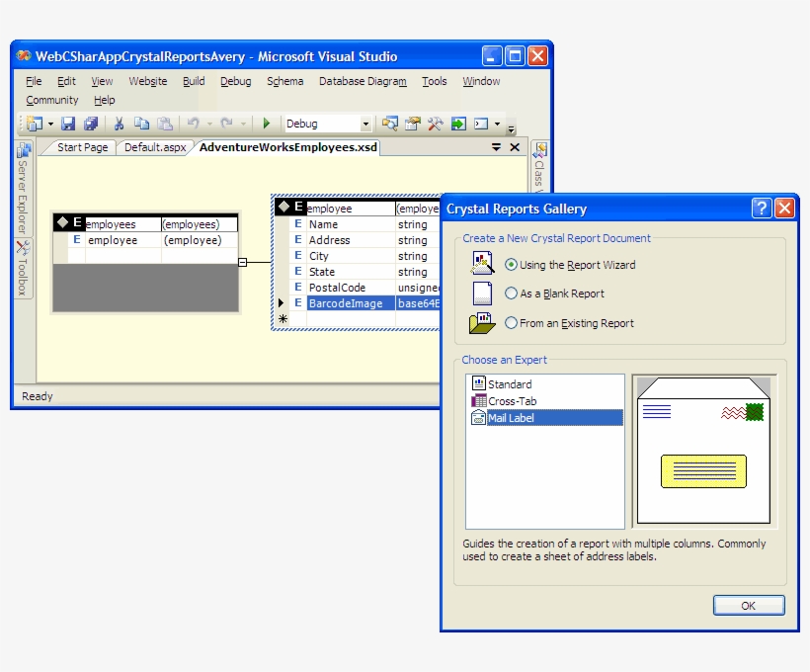Viewport: 810px width, 672px height.
Task: Open the Debug configuration combo box
Action: [x=328, y=124]
